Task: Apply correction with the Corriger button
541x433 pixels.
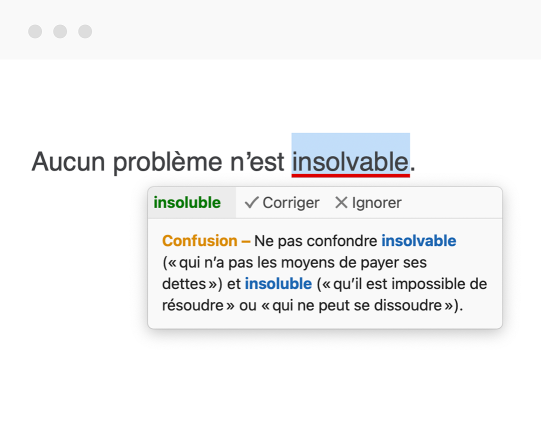Action: [x=282, y=203]
